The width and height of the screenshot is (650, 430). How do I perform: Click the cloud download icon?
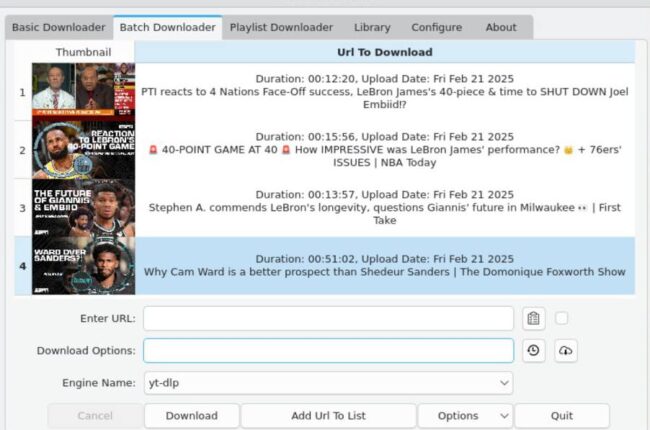(x=566, y=351)
